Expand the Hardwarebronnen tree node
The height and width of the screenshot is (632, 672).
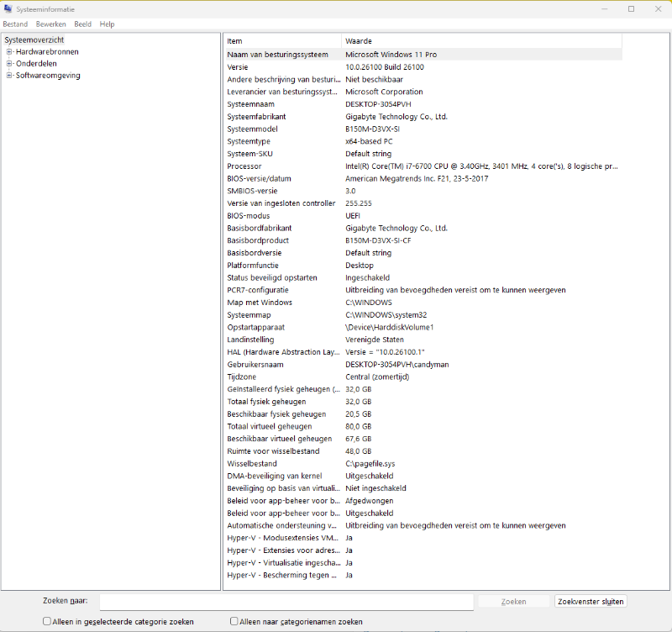9,52
